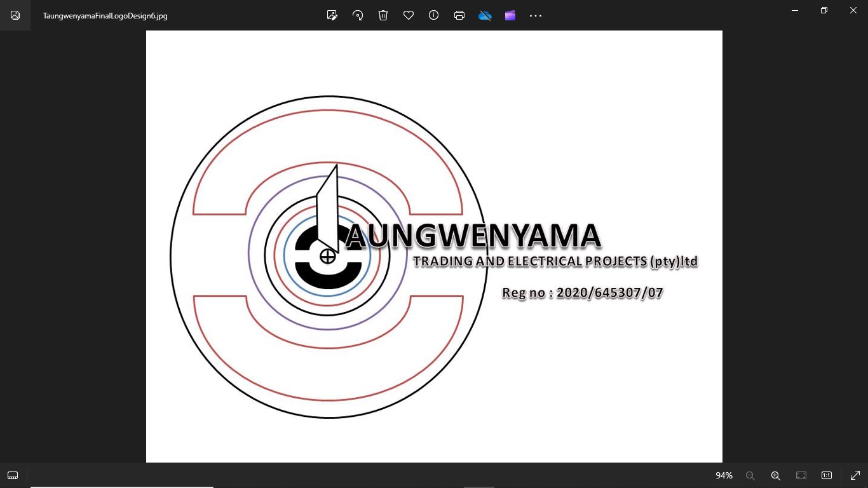Print the logo image
The height and width of the screenshot is (488, 868).
459,15
